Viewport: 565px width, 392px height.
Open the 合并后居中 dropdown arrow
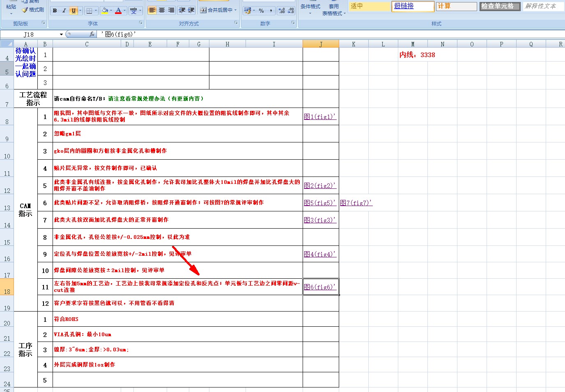pyautogui.click(x=236, y=10)
